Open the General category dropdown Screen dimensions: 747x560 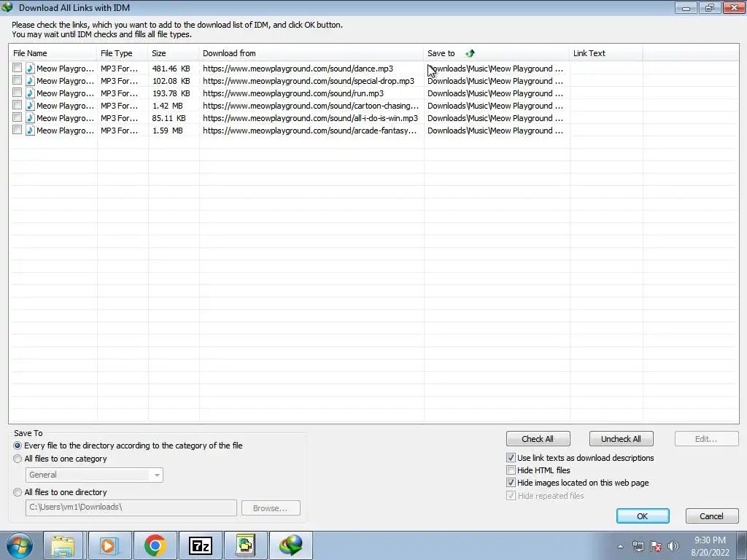coord(94,475)
